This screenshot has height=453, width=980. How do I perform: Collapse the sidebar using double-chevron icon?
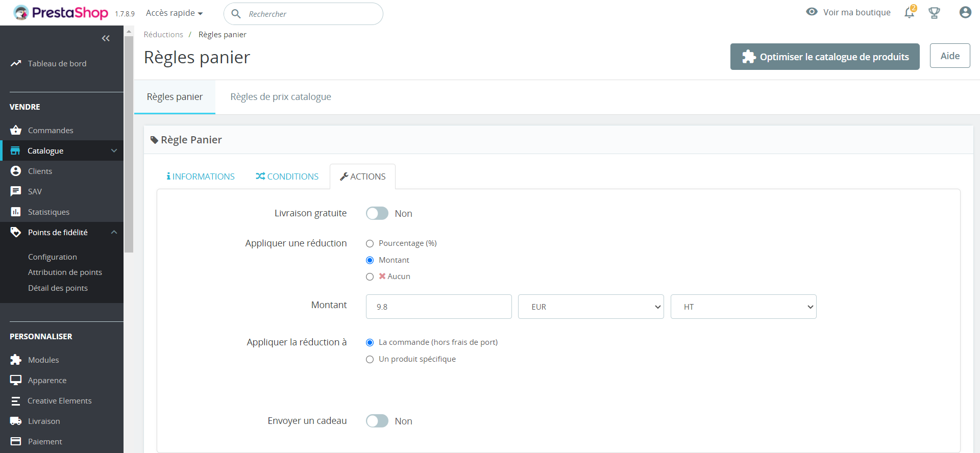(106, 38)
